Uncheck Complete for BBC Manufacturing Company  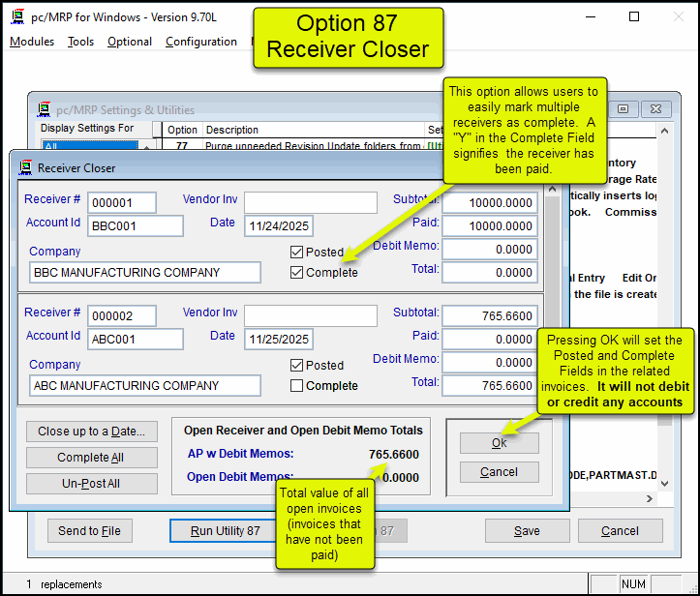coord(297,273)
